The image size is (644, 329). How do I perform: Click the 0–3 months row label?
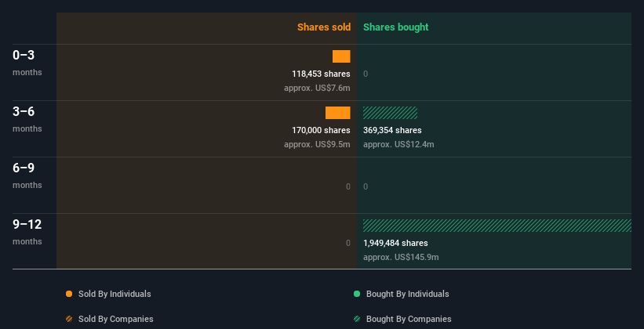tap(27, 63)
